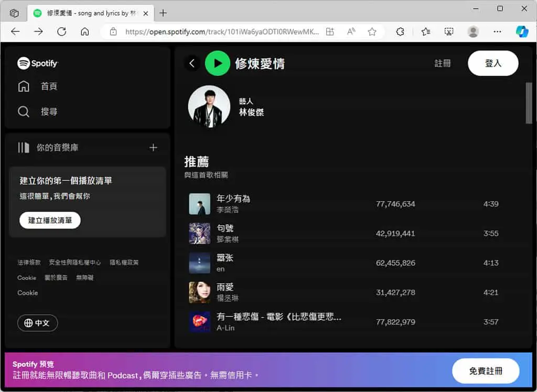The width and height of the screenshot is (537, 392).
Task: Click 建立播放清單 create playlist button
Action: pos(50,220)
